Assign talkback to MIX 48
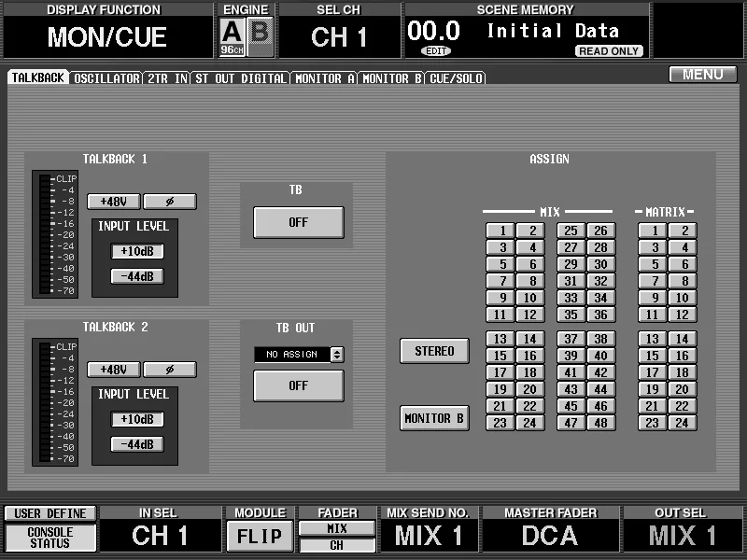747x560 pixels. (x=601, y=423)
